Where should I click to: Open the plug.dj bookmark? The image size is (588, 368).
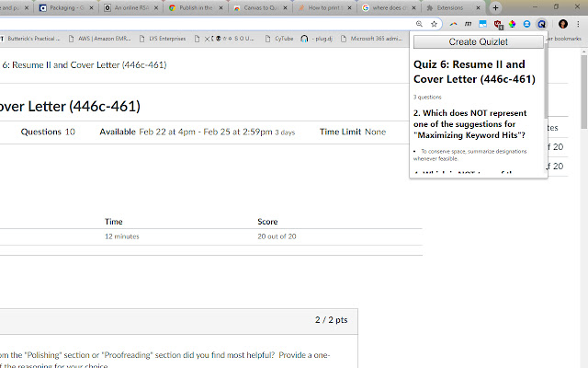[317, 39]
